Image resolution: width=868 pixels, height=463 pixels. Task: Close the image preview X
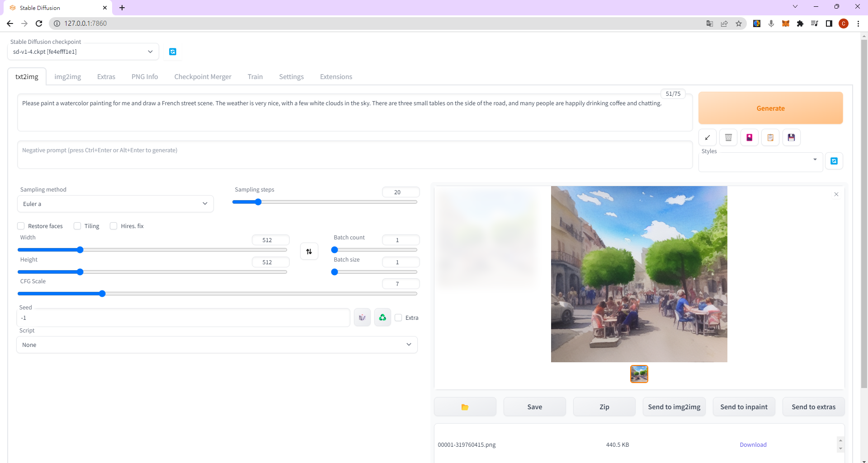point(836,194)
